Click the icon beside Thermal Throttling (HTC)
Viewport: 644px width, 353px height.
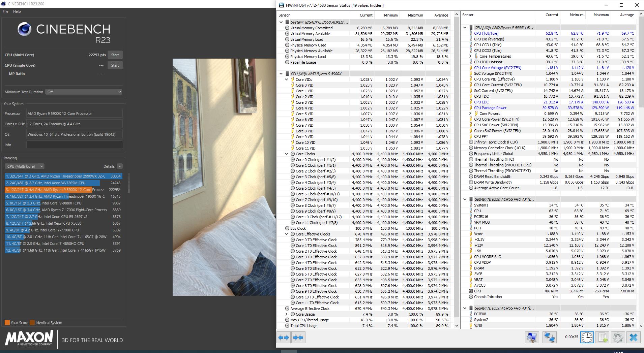click(471, 159)
